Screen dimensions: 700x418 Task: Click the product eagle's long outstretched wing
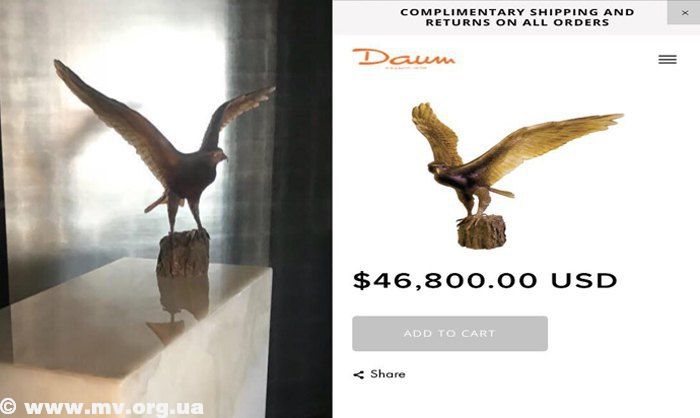pyautogui.click(x=549, y=145)
